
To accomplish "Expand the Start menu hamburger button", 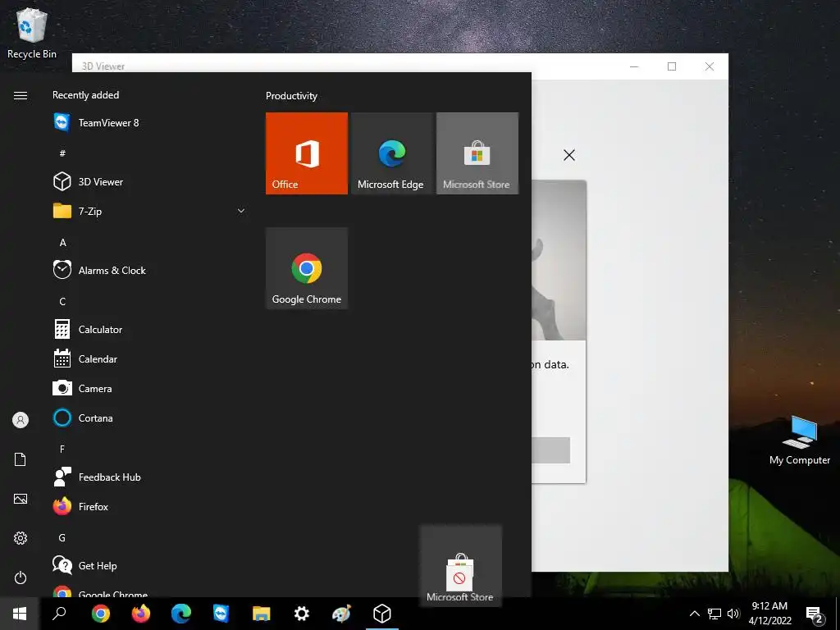I will [21, 95].
